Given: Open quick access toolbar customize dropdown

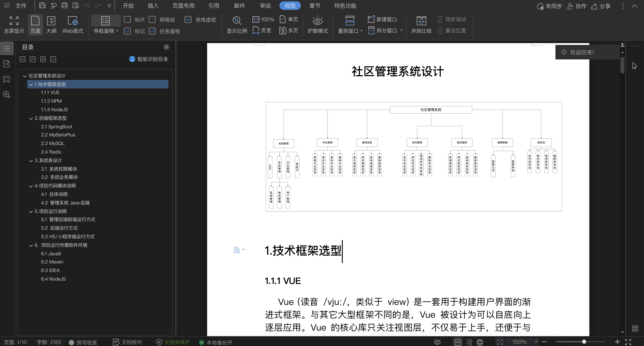Looking at the screenshot, I should click(x=109, y=6).
